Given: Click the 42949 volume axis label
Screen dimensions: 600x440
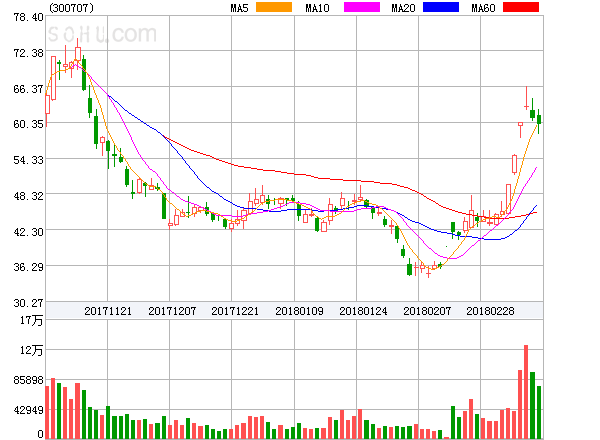Looking at the screenshot, I should point(28,410).
